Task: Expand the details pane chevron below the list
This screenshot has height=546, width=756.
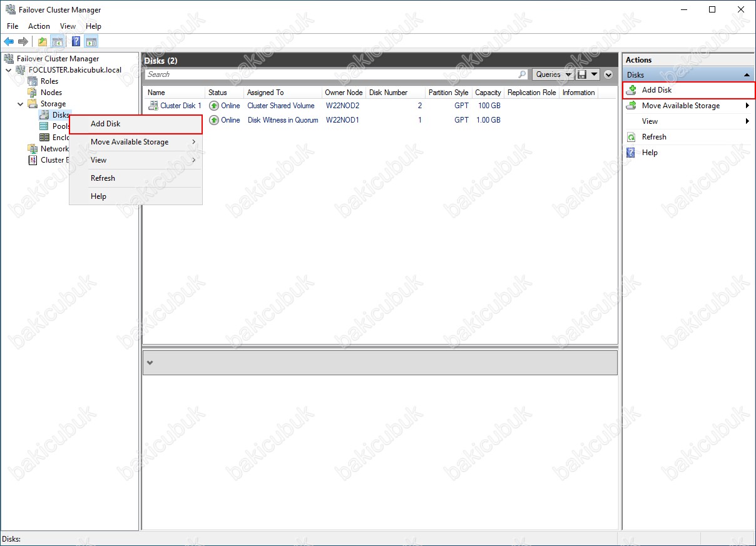Action: 150,363
